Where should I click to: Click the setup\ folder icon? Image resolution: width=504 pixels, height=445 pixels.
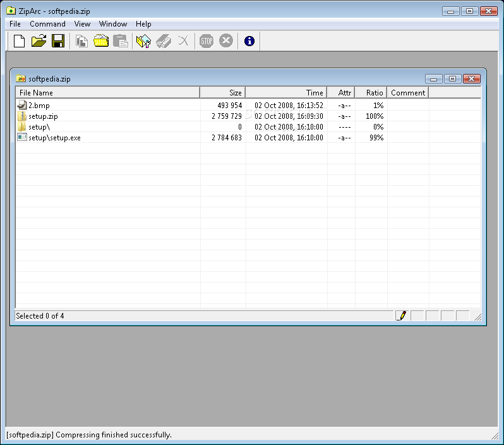22,126
